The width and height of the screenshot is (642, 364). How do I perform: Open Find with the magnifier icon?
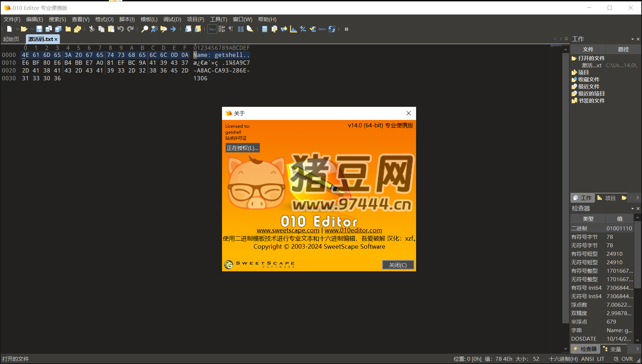(x=144, y=29)
